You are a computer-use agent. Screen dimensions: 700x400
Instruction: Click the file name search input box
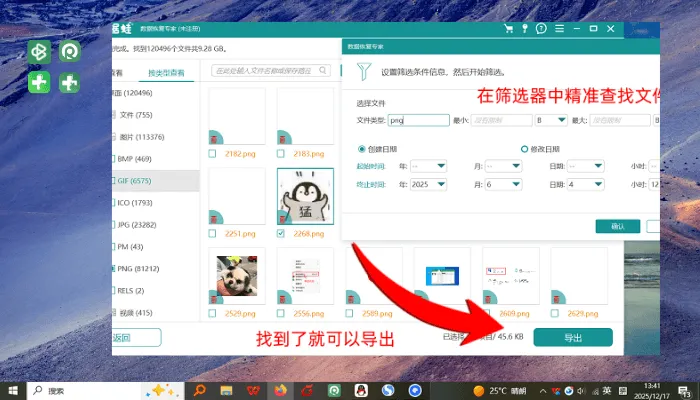(x=271, y=71)
